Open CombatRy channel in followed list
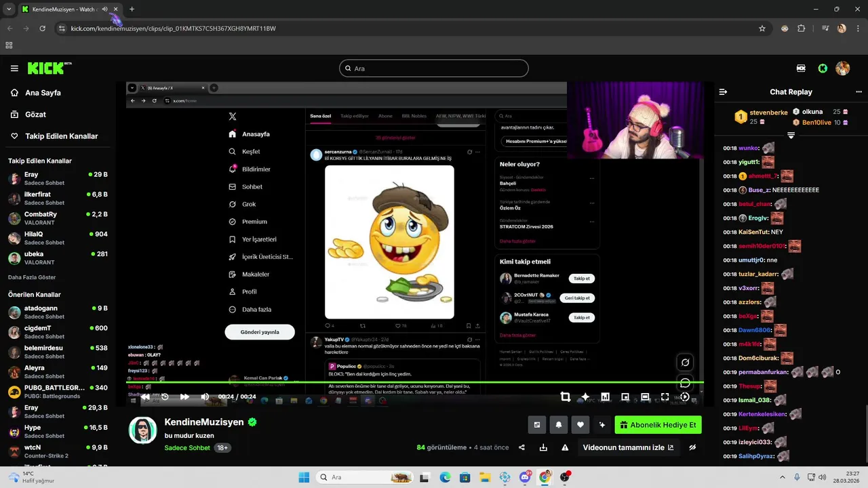This screenshot has height=488, width=868. pyautogui.click(x=58, y=218)
